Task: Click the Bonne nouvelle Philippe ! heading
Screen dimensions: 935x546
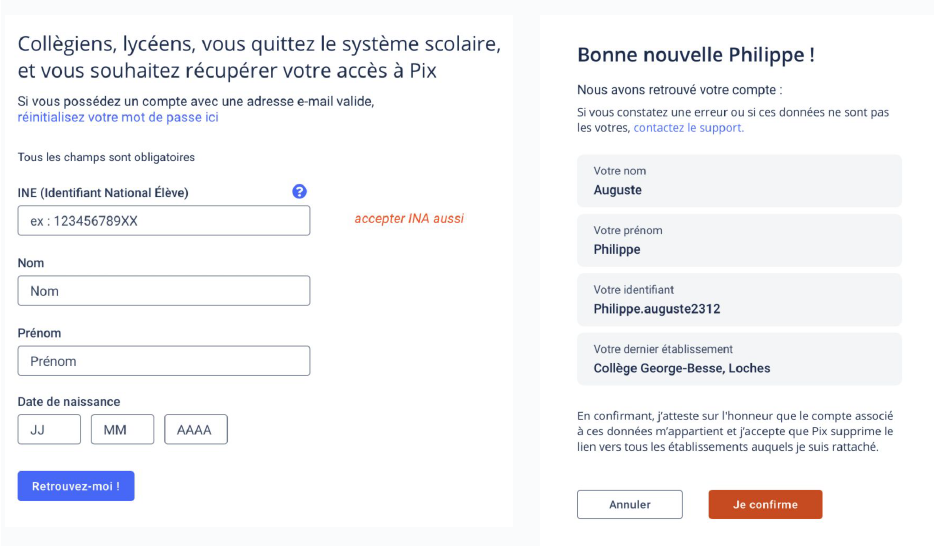Action: [x=696, y=55]
